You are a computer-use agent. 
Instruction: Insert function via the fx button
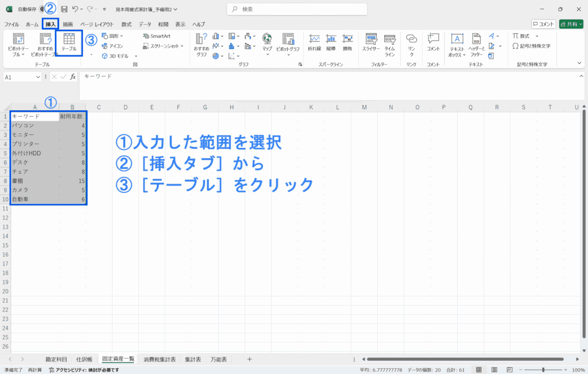tap(73, 77)
